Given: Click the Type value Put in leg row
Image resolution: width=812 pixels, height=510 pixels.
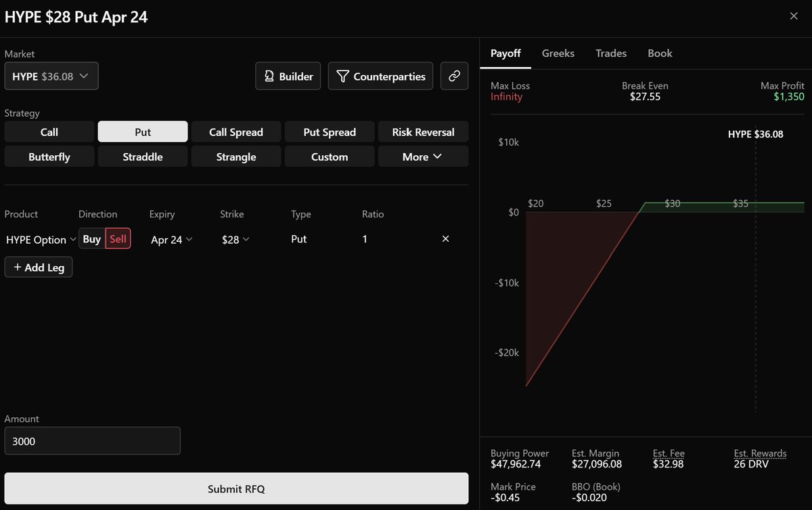Looking at the screenshot, I should click(298, 239).
